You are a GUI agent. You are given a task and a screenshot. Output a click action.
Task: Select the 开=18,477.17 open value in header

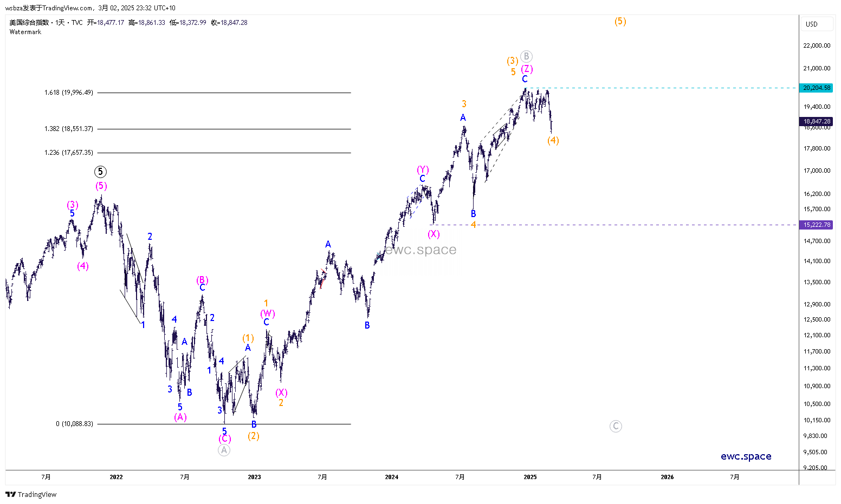(106, 23)
